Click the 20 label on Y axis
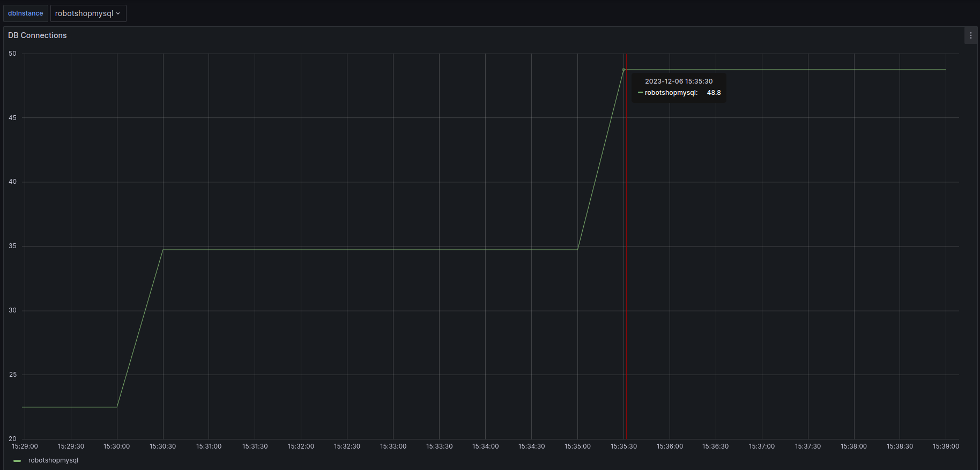This screenshot has height=470, width=980. tap(12, 438)
